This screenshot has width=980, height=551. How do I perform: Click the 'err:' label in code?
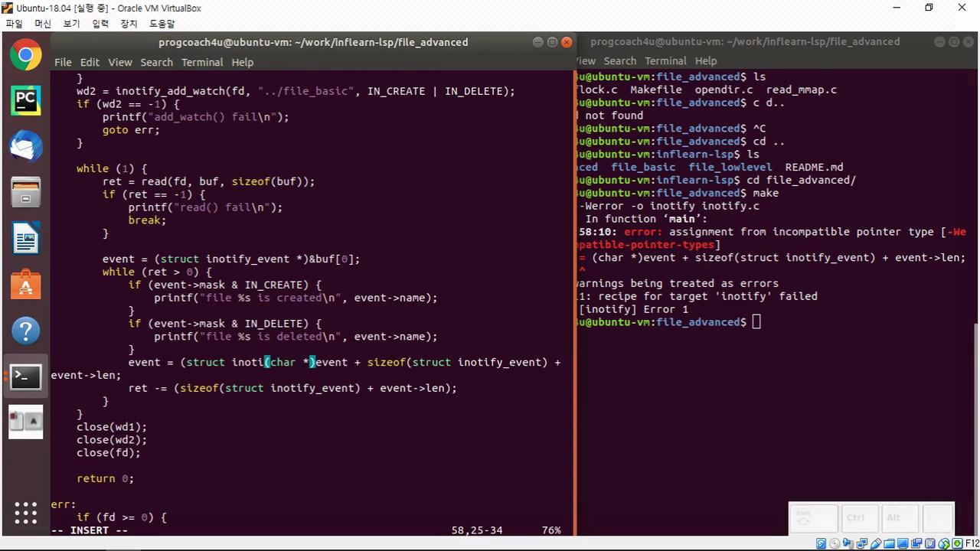[64, 504]
